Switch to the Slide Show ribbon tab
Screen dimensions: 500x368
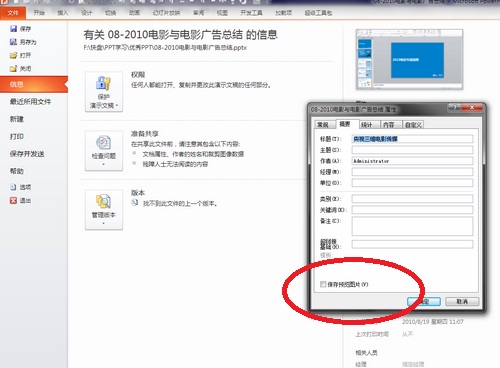coord(166,13)
